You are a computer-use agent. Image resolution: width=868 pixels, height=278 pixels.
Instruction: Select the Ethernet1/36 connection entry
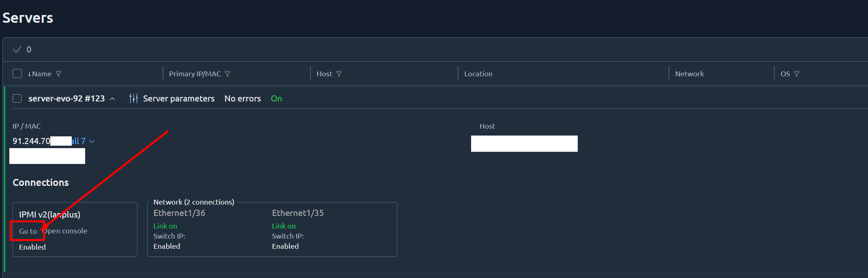coord(179,213)
